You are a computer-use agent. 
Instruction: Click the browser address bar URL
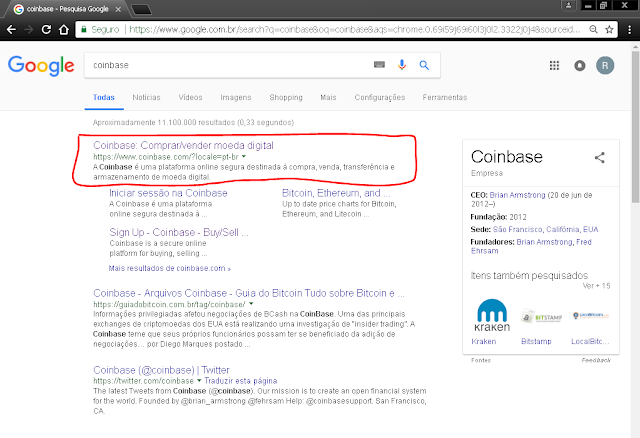click(x=354, y=29)
